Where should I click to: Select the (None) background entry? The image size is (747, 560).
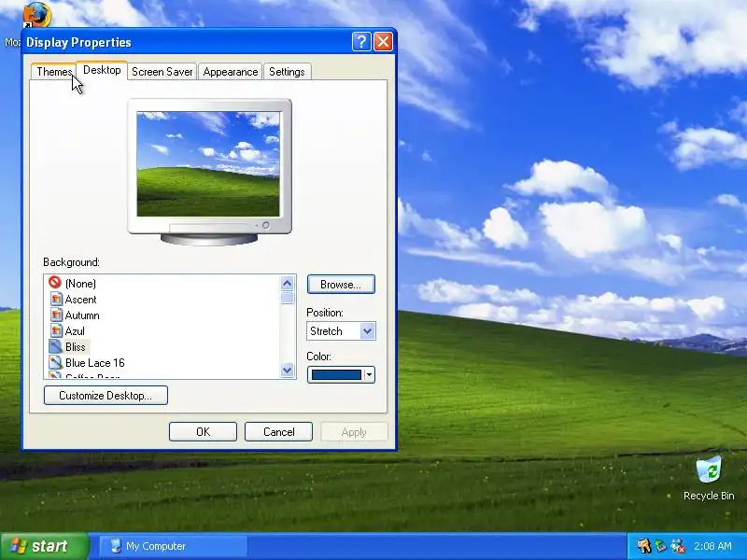80,284
